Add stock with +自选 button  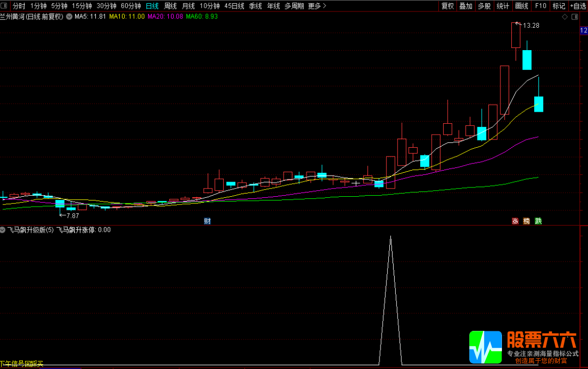click(x=578, y=6)
